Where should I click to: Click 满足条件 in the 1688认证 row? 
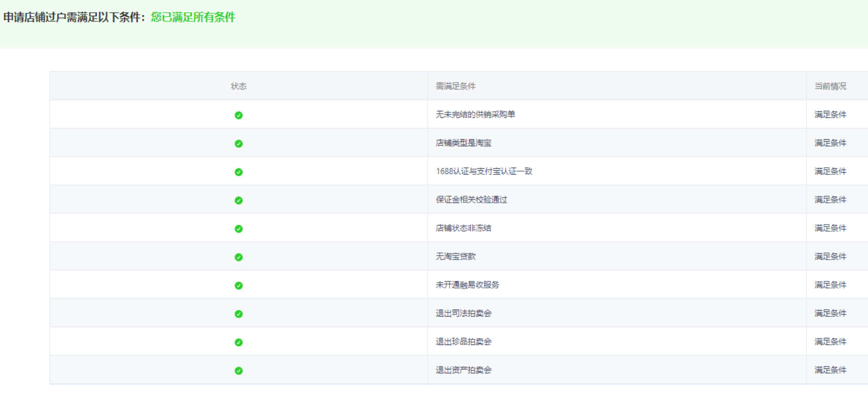click(830, 172)
